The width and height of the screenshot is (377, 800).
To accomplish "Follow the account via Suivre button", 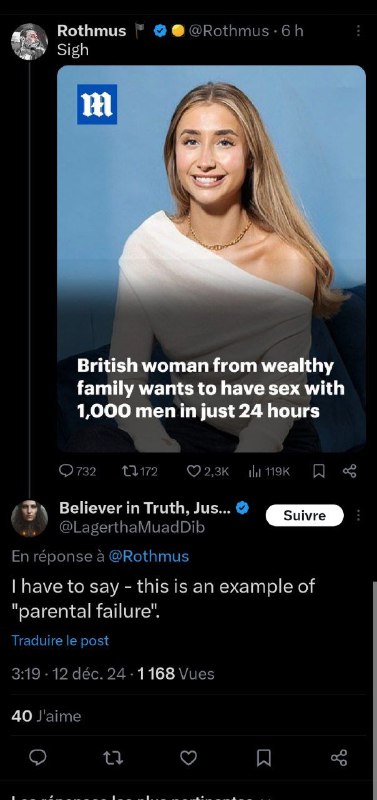I will pyautogui.click(x=305, y=515).
